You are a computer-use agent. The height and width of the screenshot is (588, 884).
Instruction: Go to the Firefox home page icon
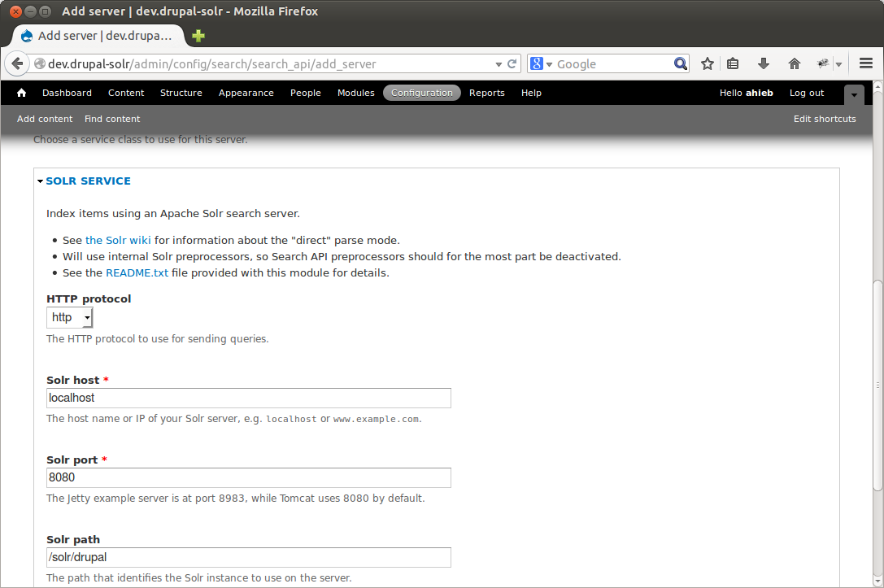coord(795,63)
